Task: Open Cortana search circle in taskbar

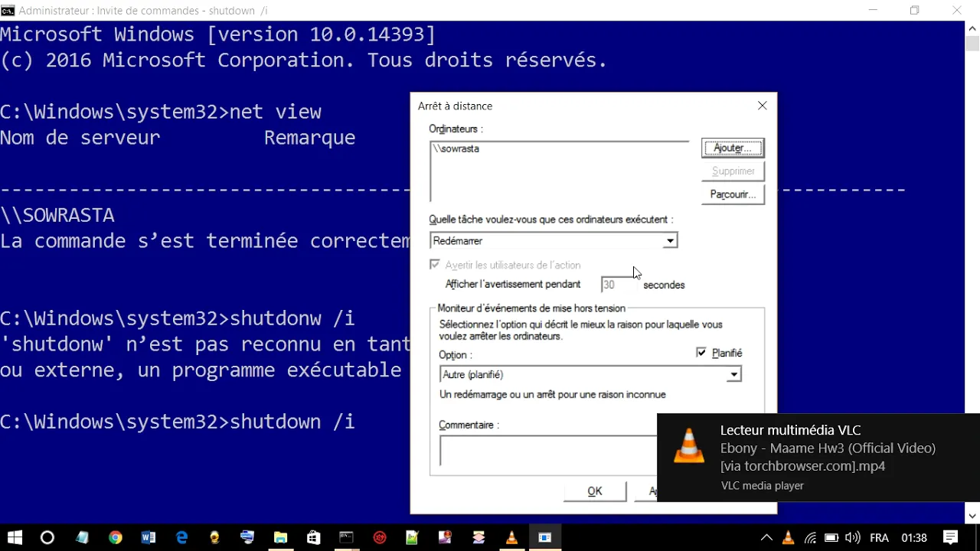Action: point(47,538)
